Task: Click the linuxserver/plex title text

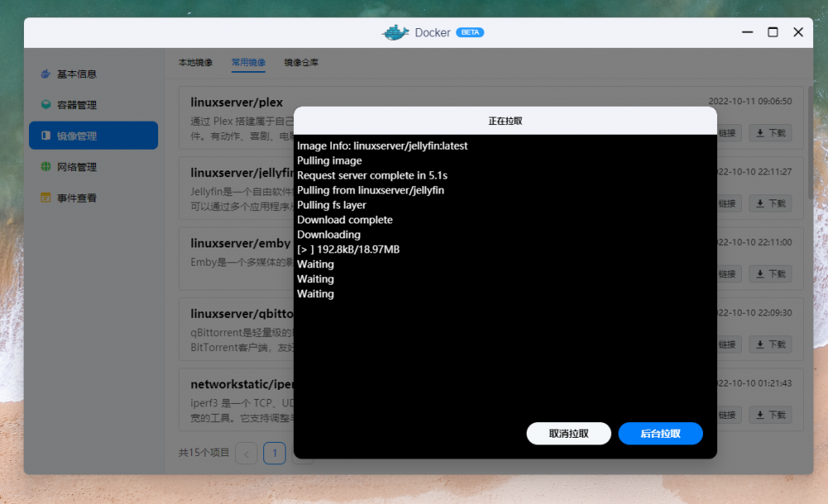Action: click(x=237, y=102)
